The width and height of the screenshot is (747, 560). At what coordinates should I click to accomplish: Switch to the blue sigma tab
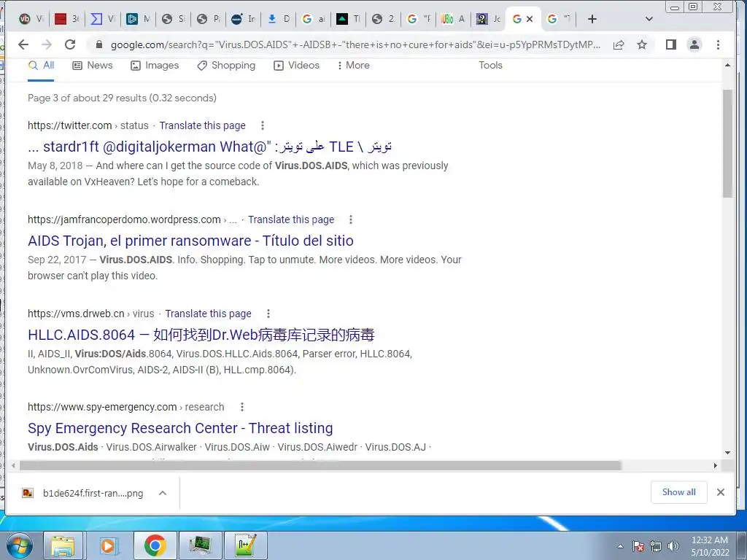coord(102,19)
